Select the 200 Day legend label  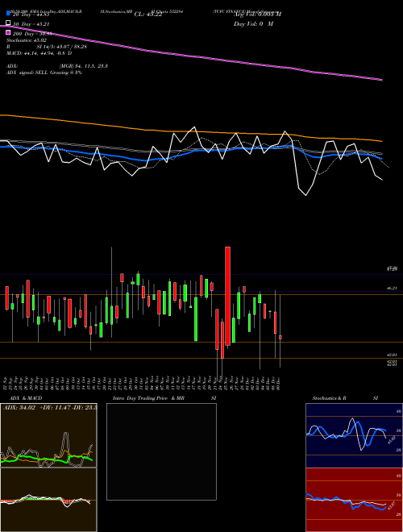coord(32,33)
